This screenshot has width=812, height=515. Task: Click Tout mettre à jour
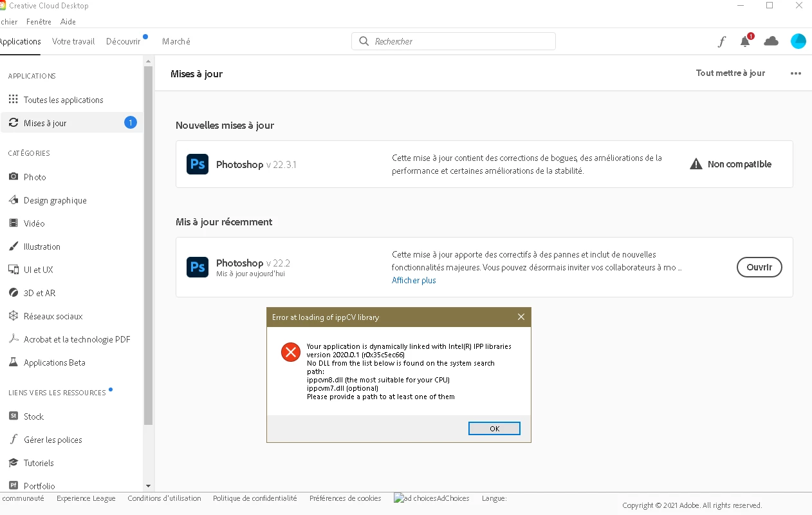(730, 73)
